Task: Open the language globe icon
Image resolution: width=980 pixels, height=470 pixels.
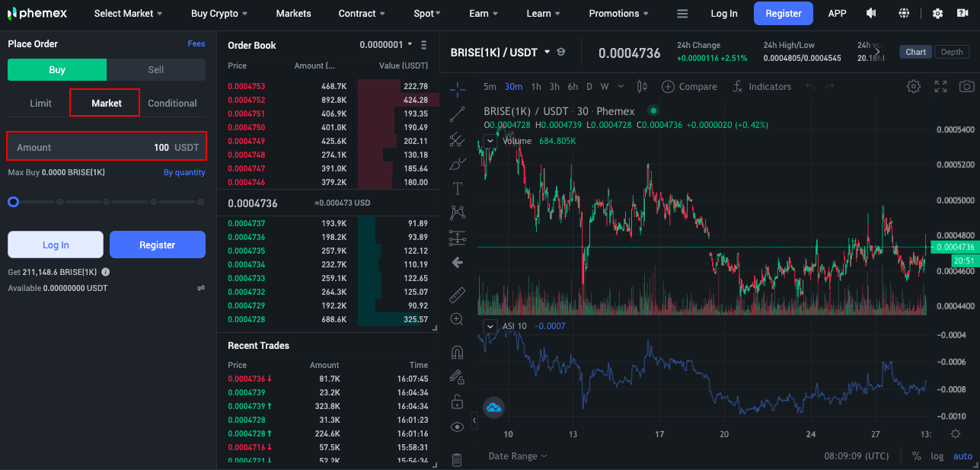Action: click(904, 13)
